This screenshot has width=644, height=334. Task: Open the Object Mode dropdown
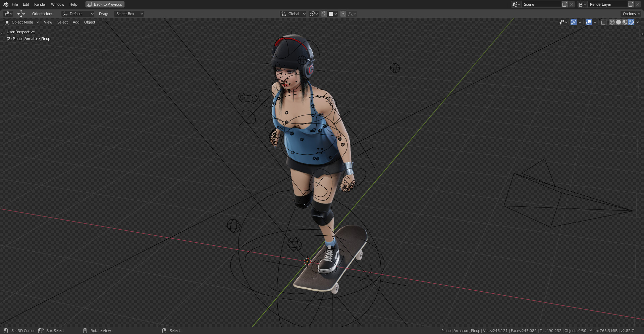tap(22, 22)
